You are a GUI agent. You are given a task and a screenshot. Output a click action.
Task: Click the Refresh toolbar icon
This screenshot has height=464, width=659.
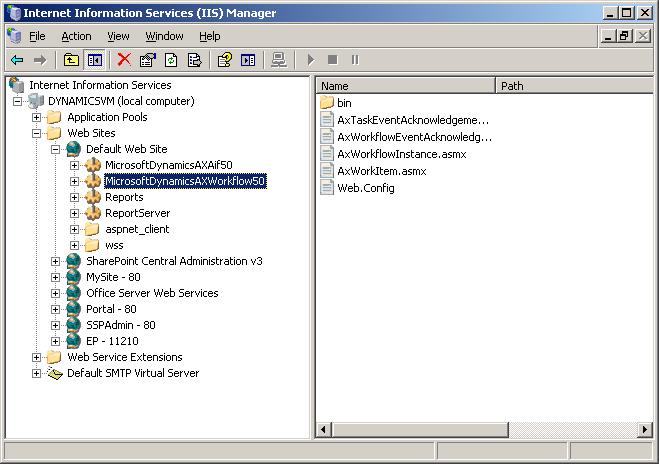point(171,60)
